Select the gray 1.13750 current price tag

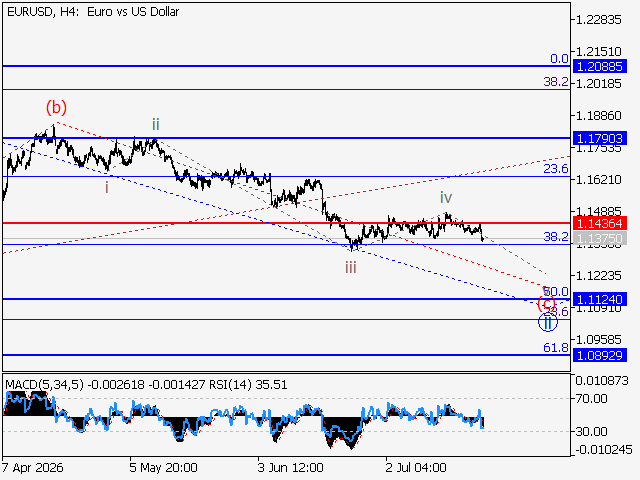599,238
